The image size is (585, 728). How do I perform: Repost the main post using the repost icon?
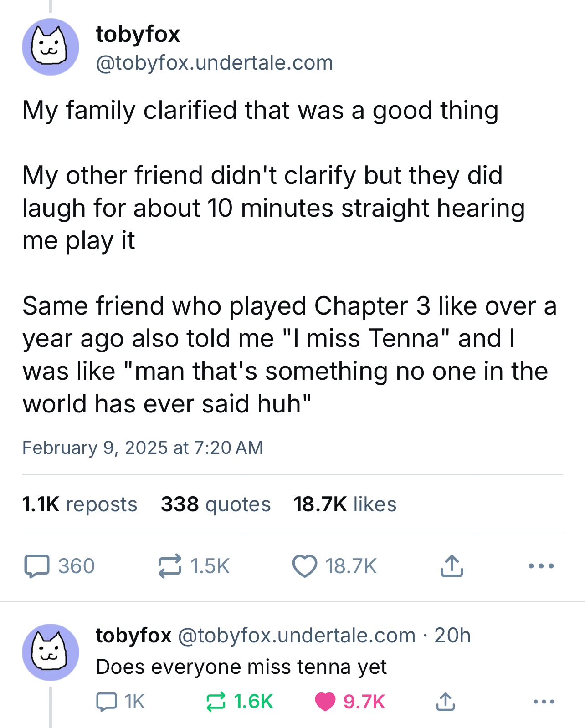click(x=170, y=566)
